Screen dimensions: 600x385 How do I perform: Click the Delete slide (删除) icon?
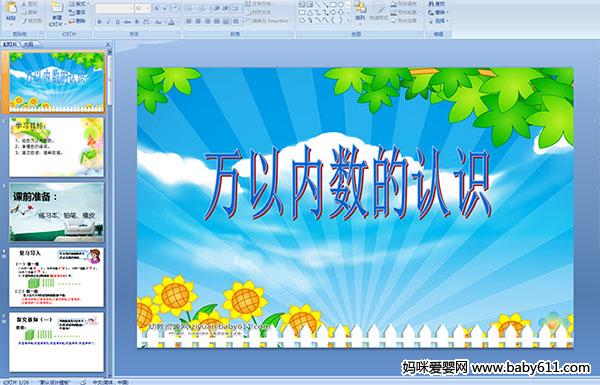[x=77, y=21]
